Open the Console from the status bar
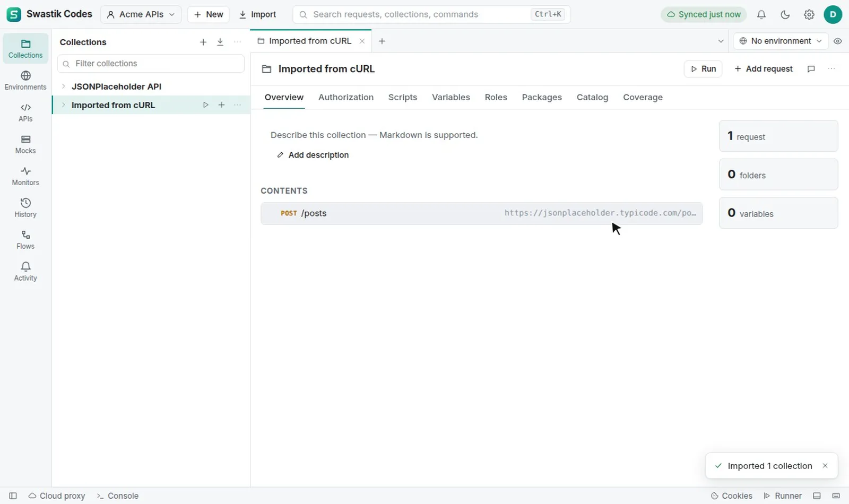The height and width of the screenshot is (504, 849). [x=118, y=496]
